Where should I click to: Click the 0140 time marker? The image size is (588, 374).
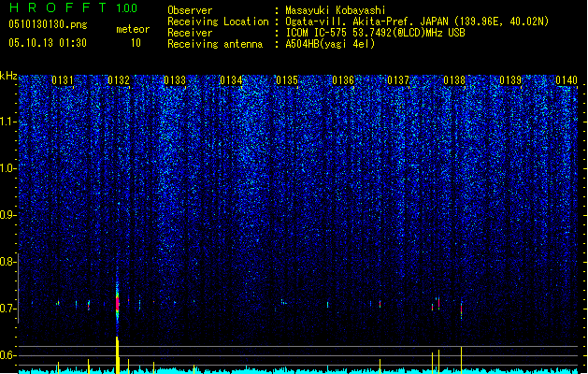tap(566, 80)
